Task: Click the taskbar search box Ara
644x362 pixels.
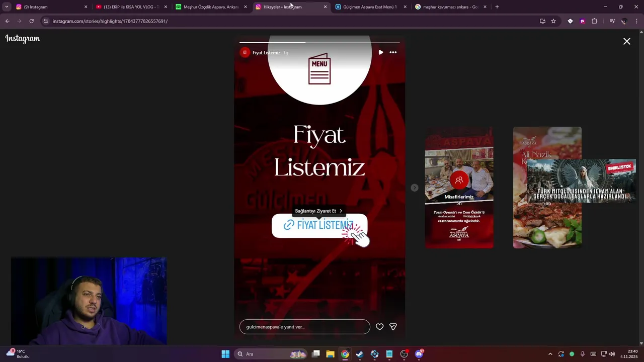Action: [x=272, y=354]
